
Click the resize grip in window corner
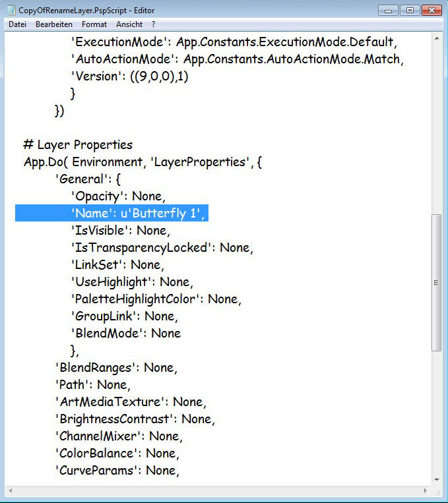tap(437, 492)
